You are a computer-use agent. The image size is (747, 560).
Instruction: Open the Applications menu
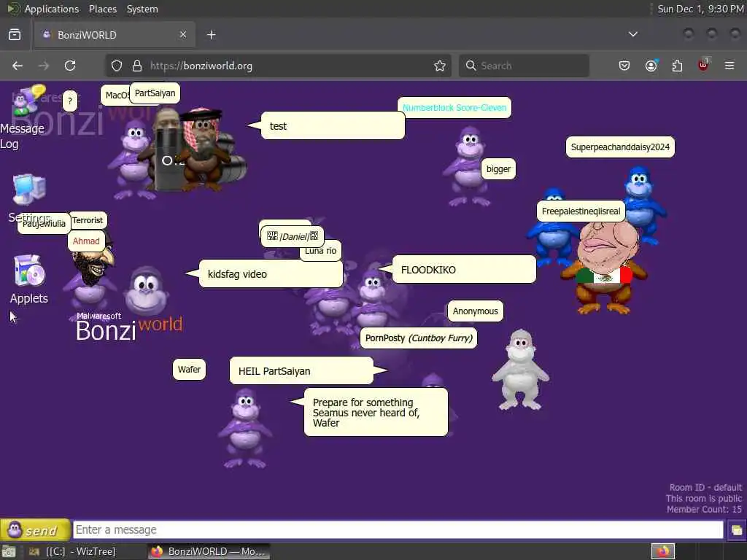tap(52, 9)
